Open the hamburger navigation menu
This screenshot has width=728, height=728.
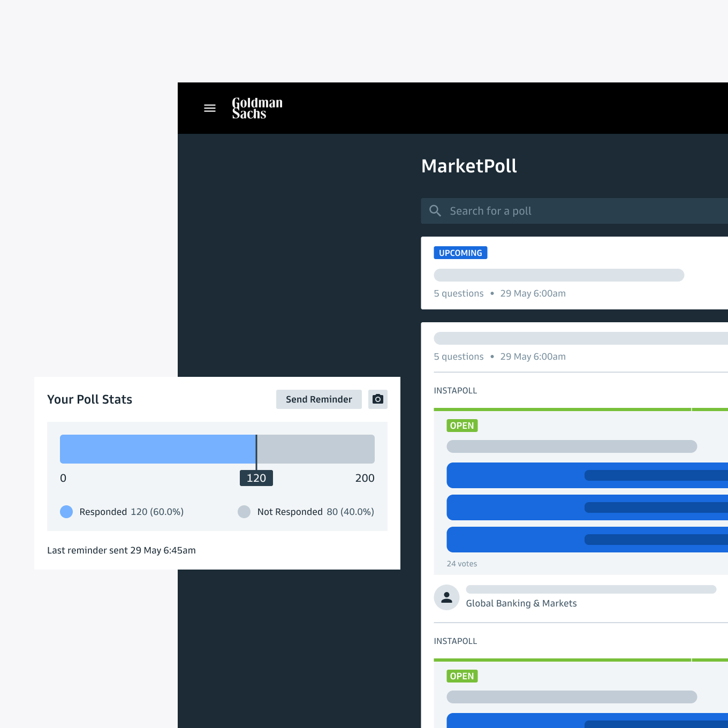pos(210,108)
